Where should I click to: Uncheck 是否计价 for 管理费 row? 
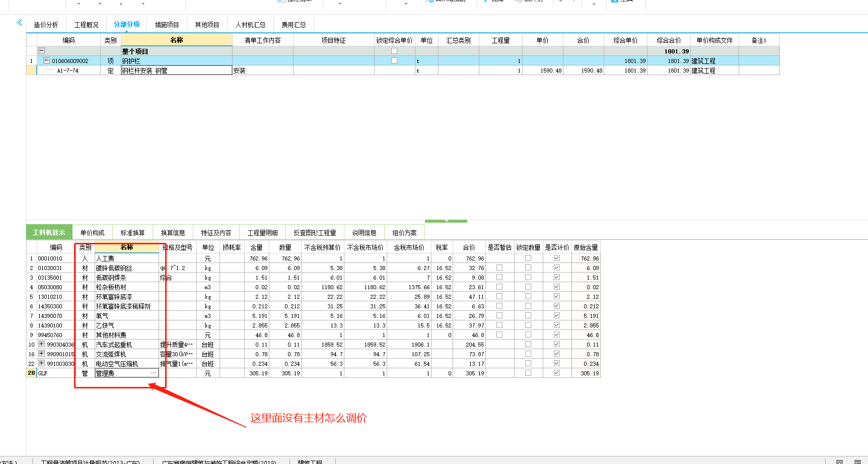coord(557,373)
